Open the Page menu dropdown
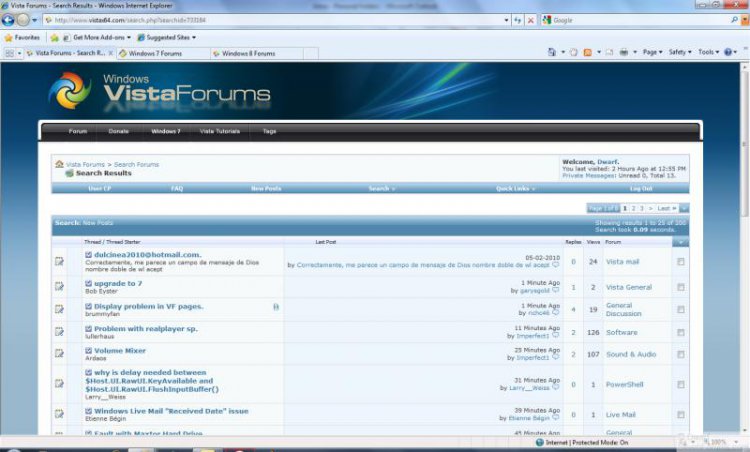The width and height of the screenshot is (750, 452). click(x=652, y=52)
